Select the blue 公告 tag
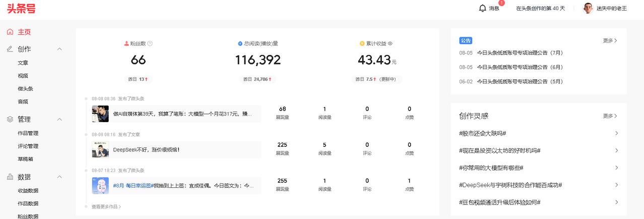 466,40
